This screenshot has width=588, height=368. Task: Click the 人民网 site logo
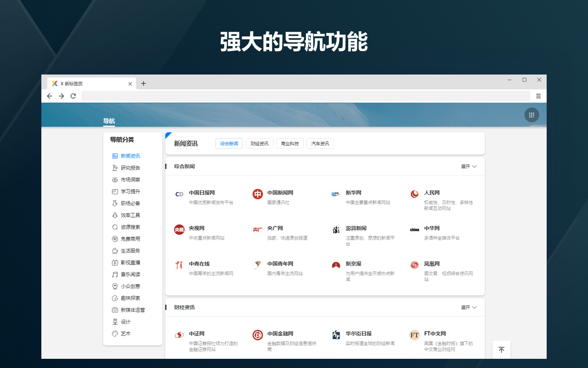click(414, 194)
